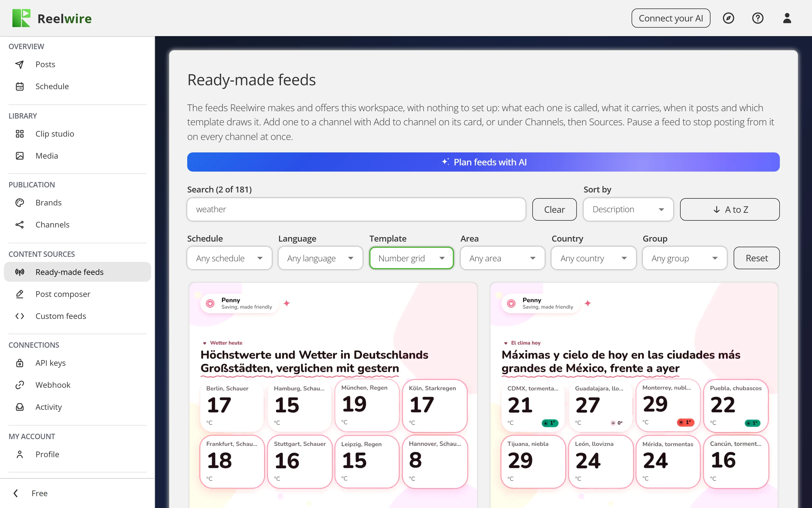Click the Activity inbox icon

click(x=20, y=407)
